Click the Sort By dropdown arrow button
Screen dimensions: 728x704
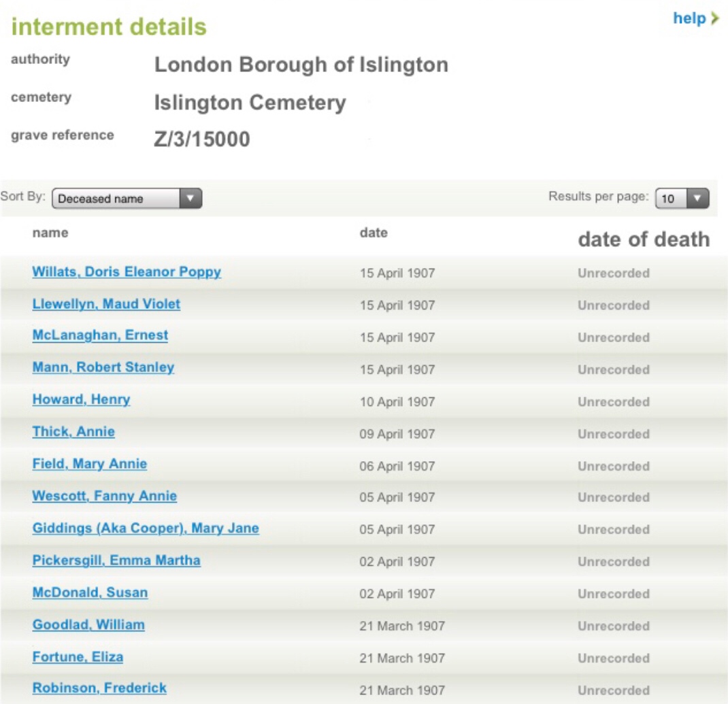tap(191, 199)
